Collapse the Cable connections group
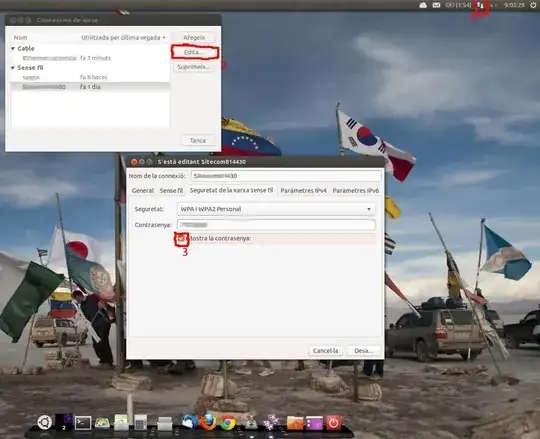The width and height of the screenshot is (540, 439). pos(13,49)
